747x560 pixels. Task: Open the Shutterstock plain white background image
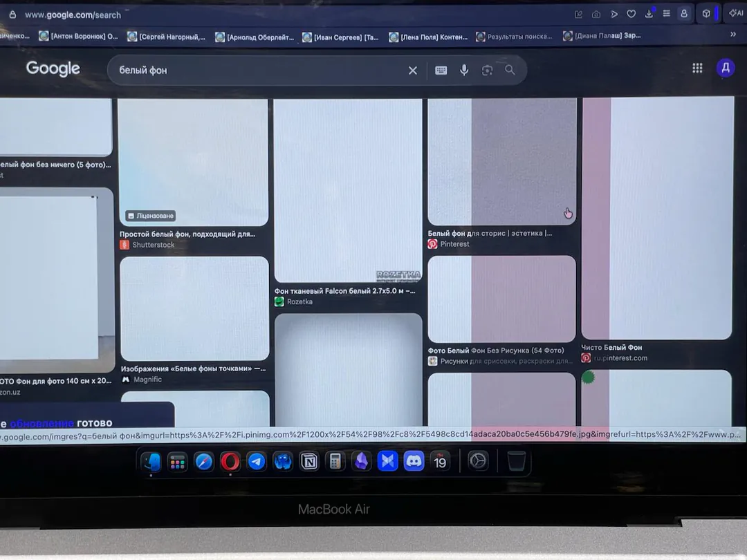click(194, 162)
